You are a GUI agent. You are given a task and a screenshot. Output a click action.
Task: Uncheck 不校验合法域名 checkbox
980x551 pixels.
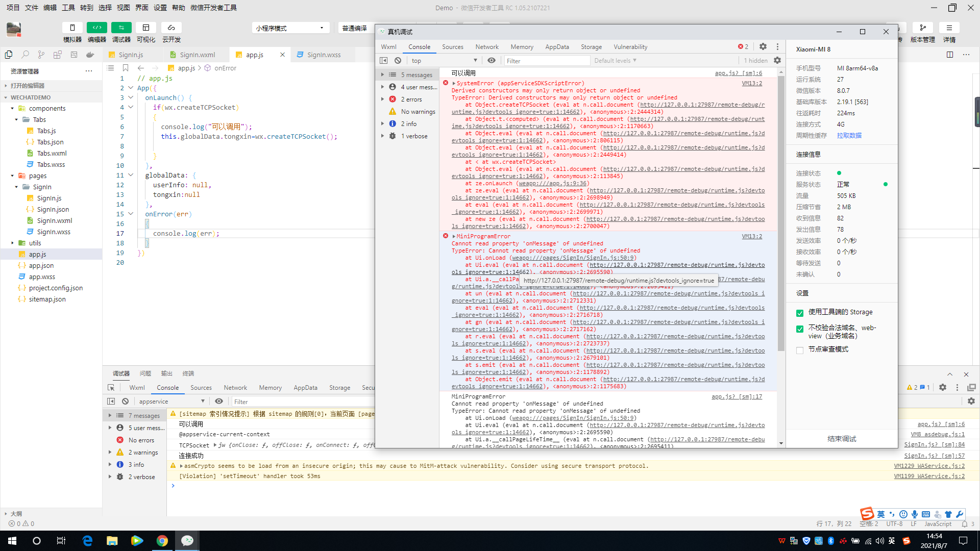point(800,329)
